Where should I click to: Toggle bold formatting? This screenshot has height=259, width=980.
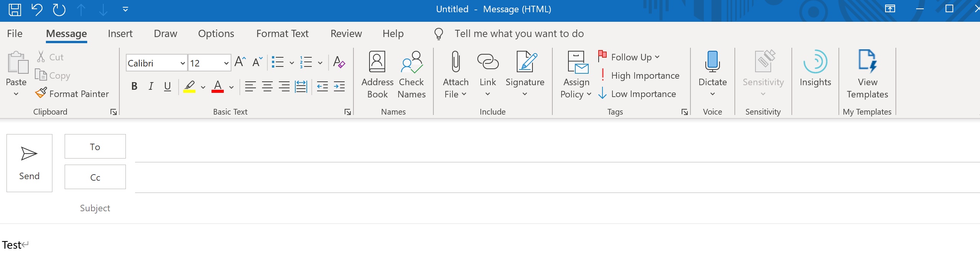point(134,86)
